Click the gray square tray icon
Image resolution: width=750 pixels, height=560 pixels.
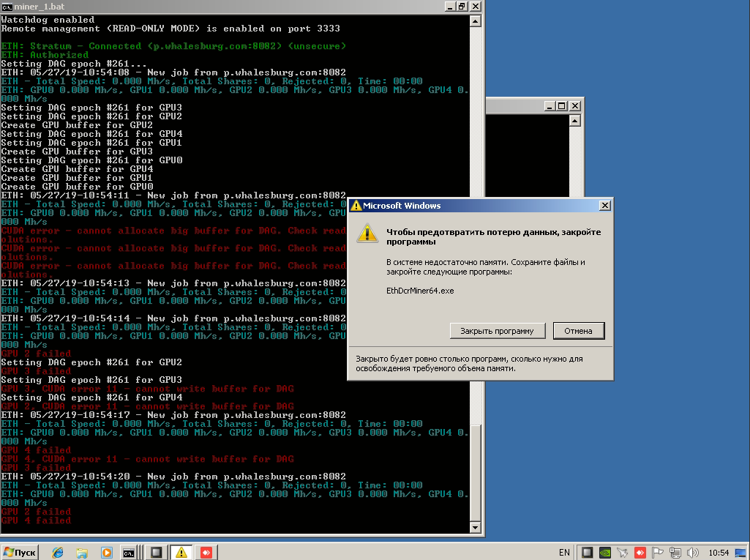pos(588,553)
